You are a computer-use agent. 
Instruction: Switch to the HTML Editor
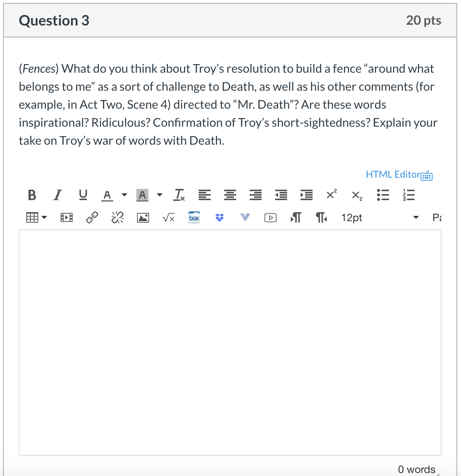[399, 175]
